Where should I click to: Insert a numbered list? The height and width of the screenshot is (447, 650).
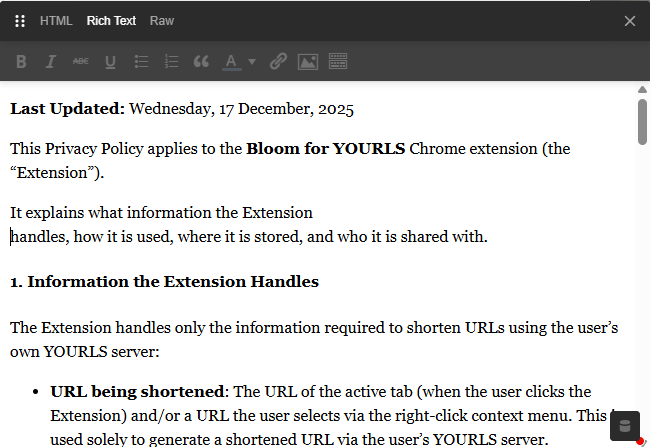(171, 62)
